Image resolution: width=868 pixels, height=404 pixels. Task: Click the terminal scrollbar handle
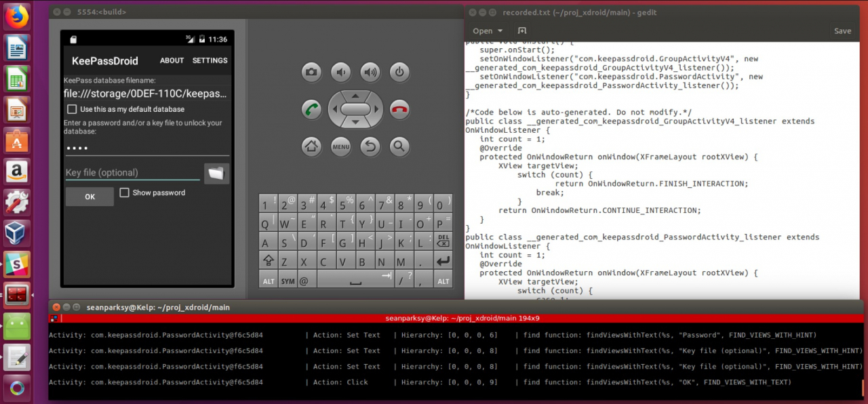(863, 386)
